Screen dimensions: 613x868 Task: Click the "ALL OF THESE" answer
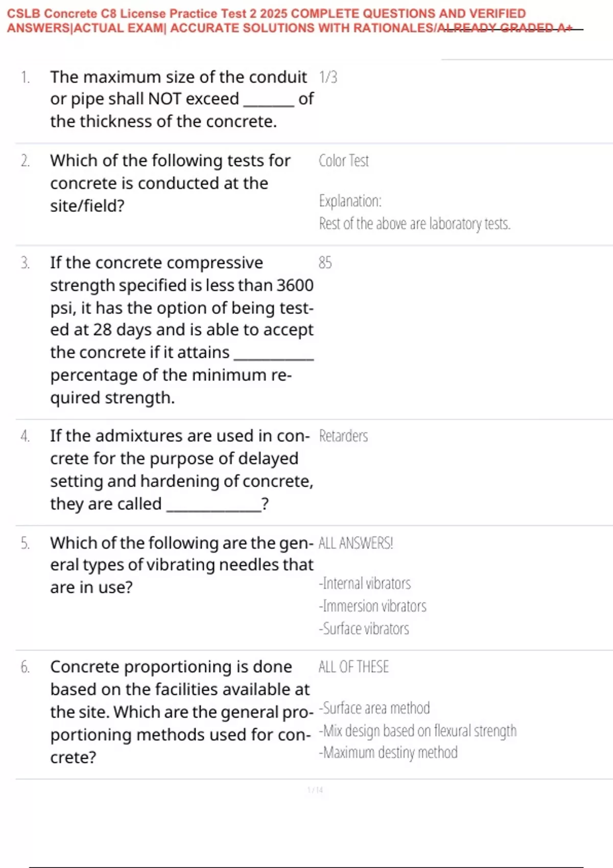pos(353,667)
